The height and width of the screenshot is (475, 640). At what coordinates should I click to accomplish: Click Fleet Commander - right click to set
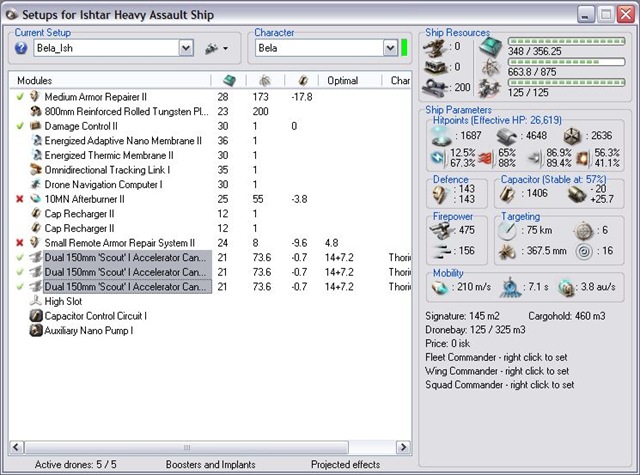[496, 357]
